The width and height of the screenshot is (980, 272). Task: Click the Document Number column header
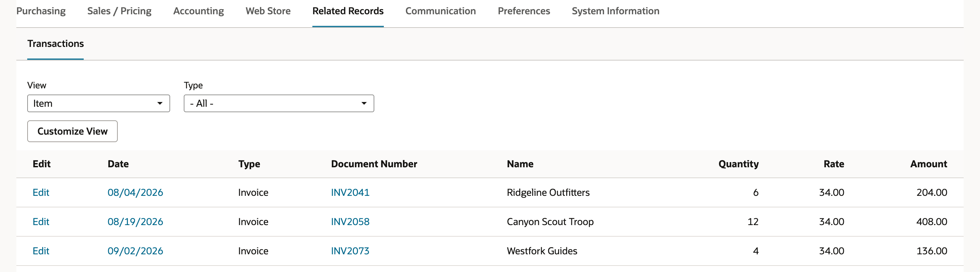(374, 164)
